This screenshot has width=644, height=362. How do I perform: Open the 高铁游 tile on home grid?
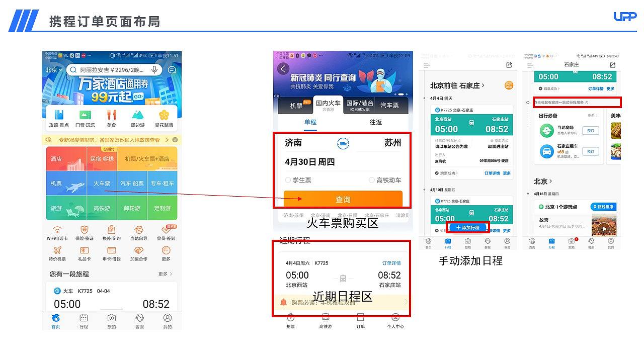[x=102, y=208]
